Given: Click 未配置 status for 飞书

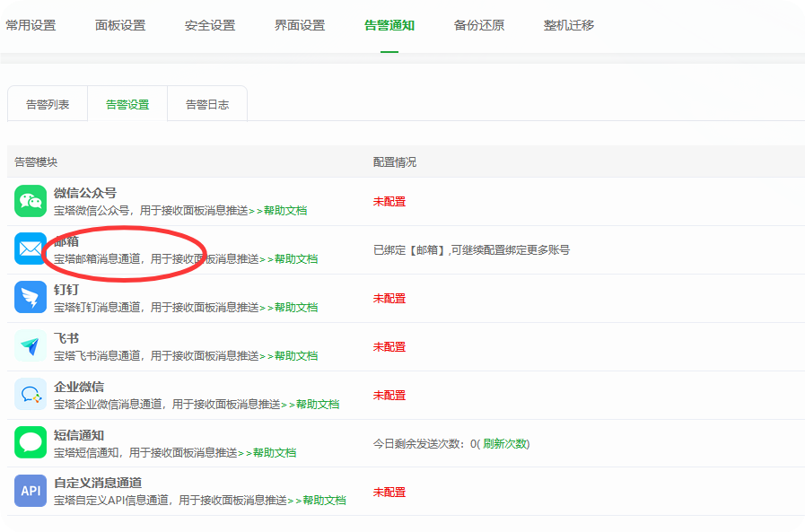Looking at the screenshot, I should 389,347.
